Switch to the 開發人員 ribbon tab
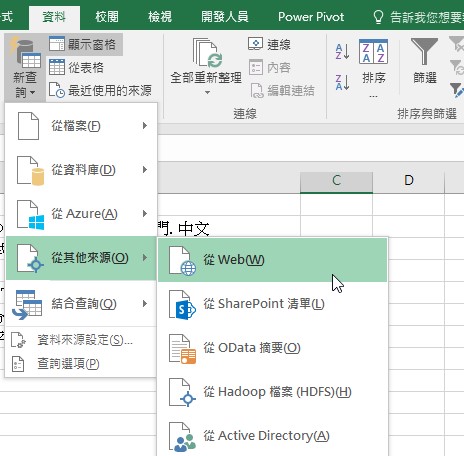Image resolution: width=464 pixels, height=456 pixels. pyautogui.click(x=225, y=17)
